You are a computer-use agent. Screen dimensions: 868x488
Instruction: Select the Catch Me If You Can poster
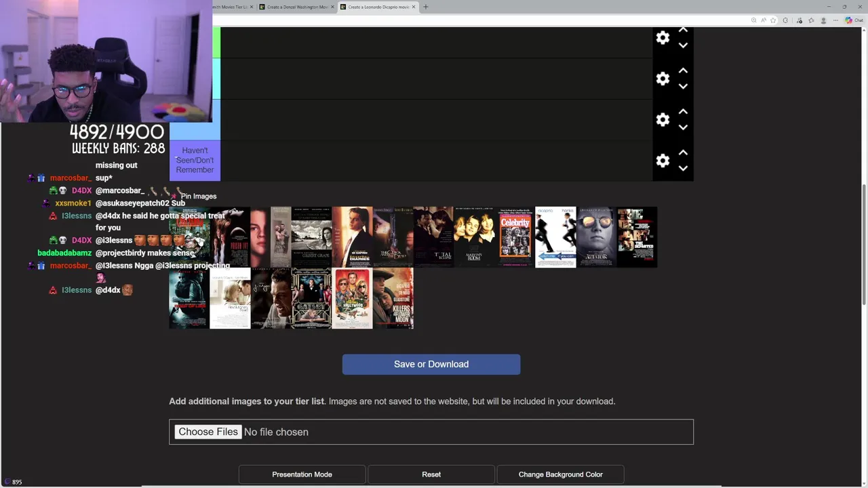[x=555, y=237]
